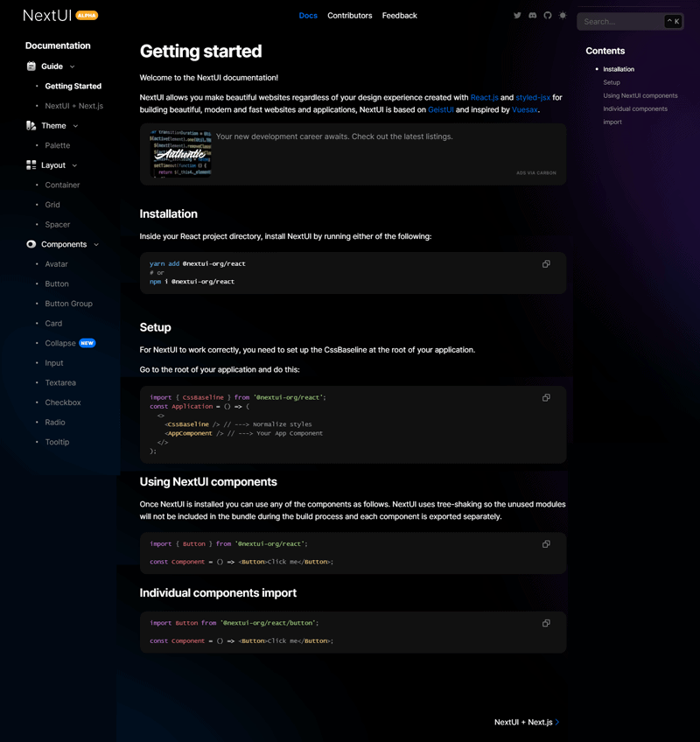
Task: Click the Installation section heading
Action: coord(168,213)
